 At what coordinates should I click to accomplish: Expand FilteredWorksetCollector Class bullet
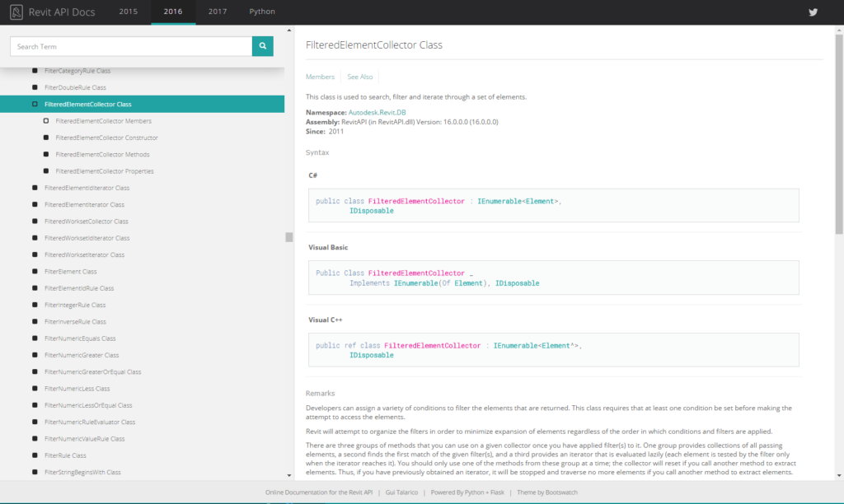(x=35, y=221)
